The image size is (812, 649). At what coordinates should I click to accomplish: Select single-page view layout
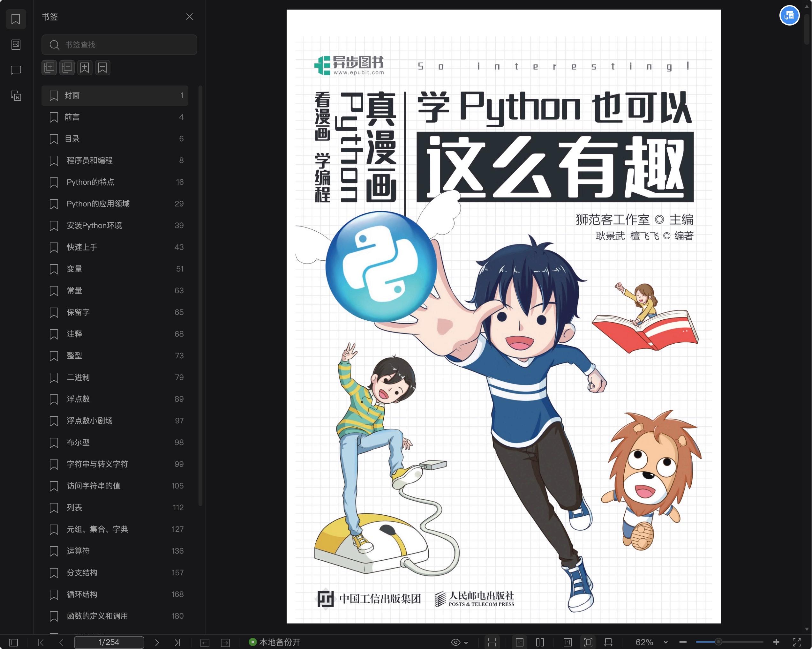click(519, 642)
